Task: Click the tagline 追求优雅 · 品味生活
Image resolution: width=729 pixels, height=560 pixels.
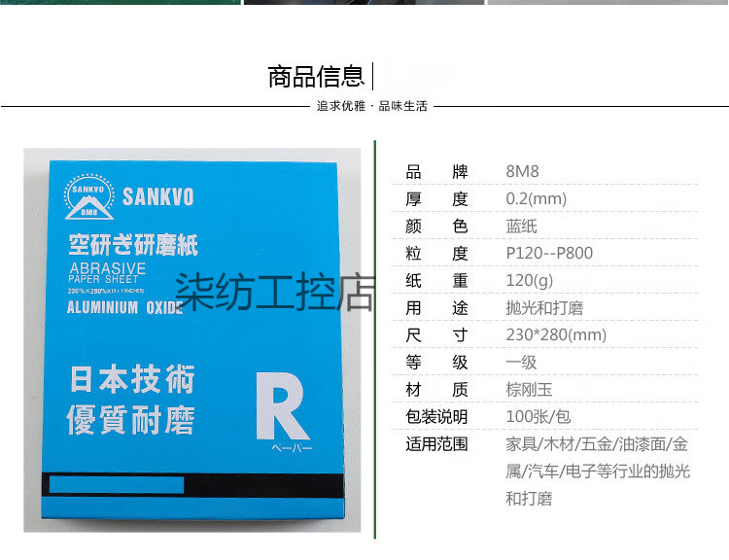Action: pyautogui.click(x=372, y=106)
